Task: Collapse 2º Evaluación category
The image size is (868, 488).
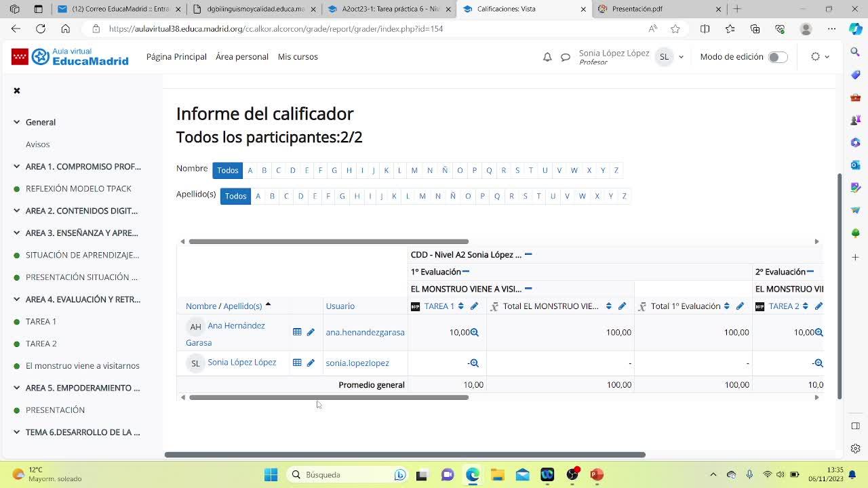Action: (810, 272)
